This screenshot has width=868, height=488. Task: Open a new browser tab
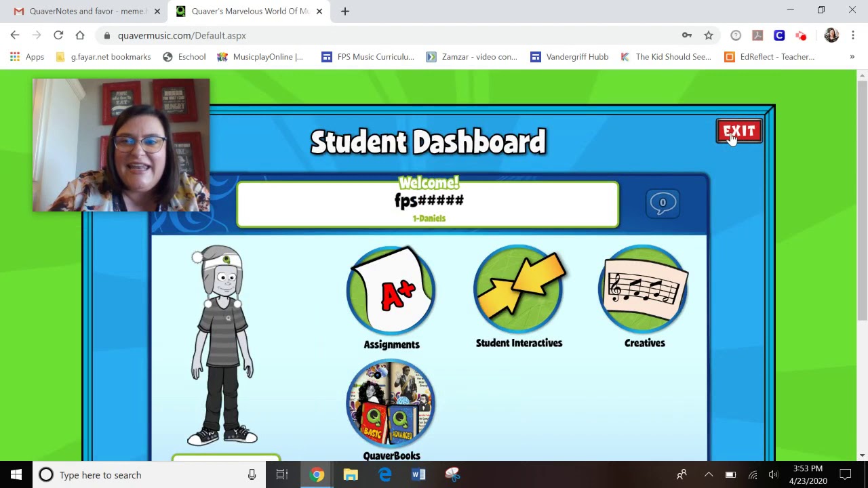[x=345, y=12]
